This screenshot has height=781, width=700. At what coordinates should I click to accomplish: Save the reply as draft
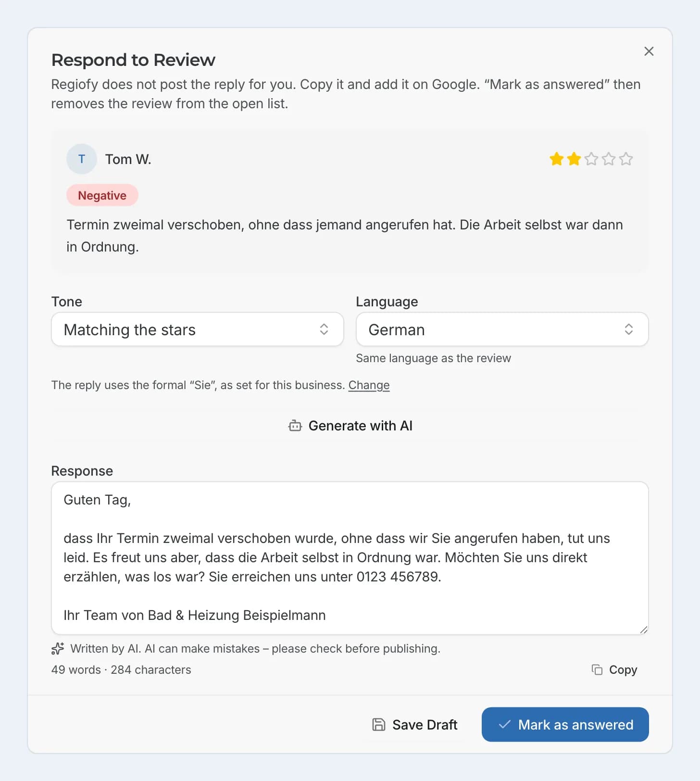click(x=415, y=725)
